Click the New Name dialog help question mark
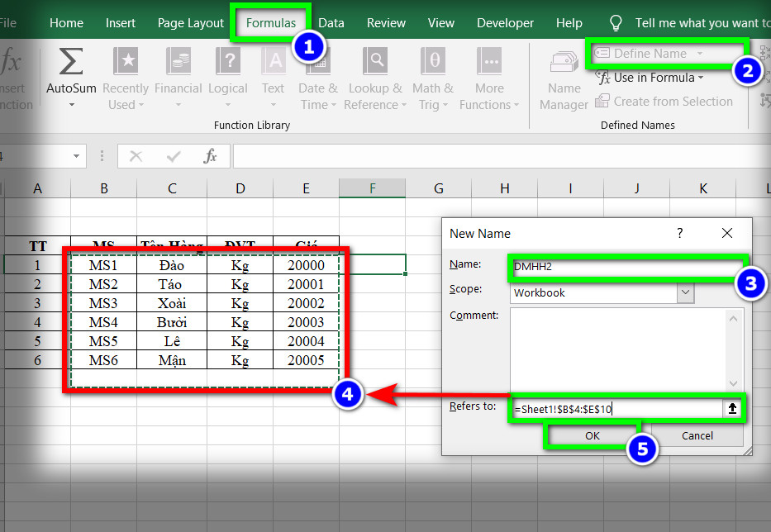 679,233
